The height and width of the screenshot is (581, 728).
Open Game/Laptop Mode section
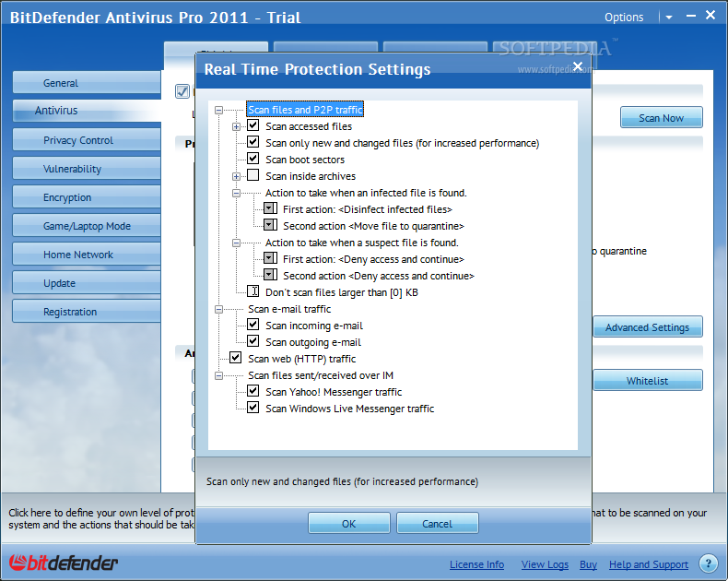point(87,226)
